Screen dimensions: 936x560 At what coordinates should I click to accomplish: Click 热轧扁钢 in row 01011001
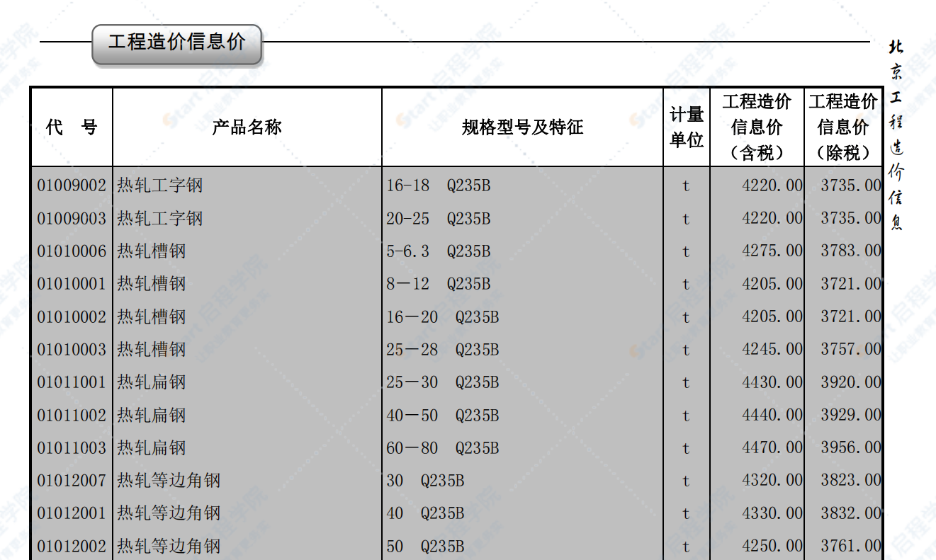click(x=152, y=382)
